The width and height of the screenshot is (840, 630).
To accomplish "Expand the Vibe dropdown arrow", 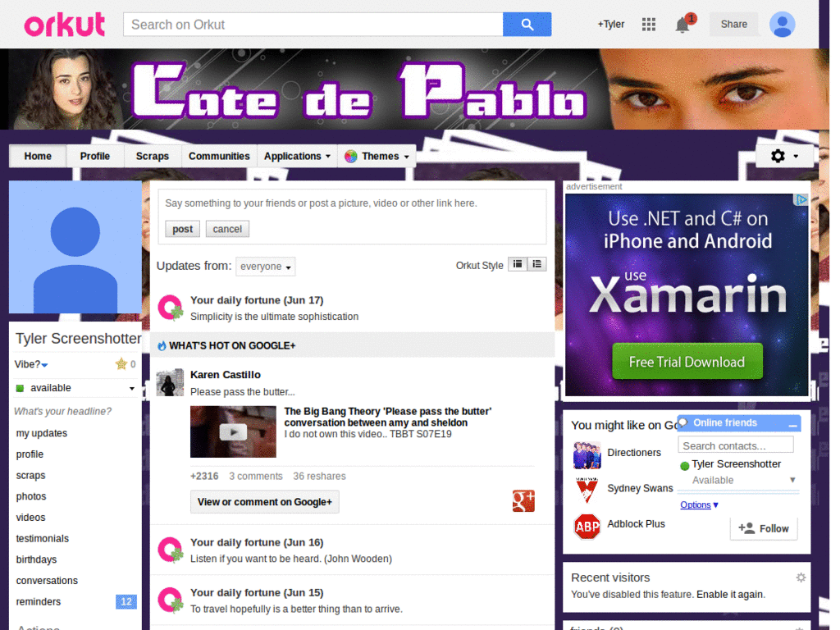I will tap(44, 365).
